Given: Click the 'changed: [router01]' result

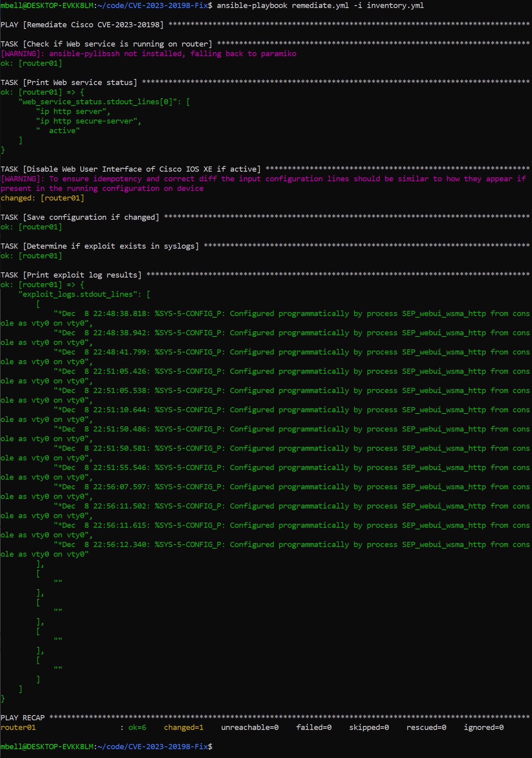Looking at the screenshot, I should [43, 198].
